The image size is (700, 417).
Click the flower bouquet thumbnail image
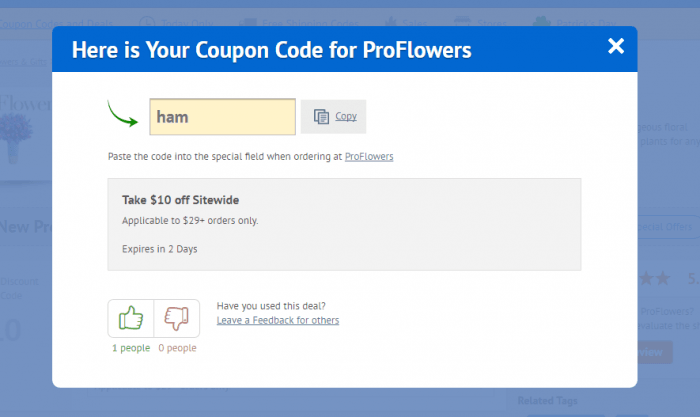pos(16,138)
